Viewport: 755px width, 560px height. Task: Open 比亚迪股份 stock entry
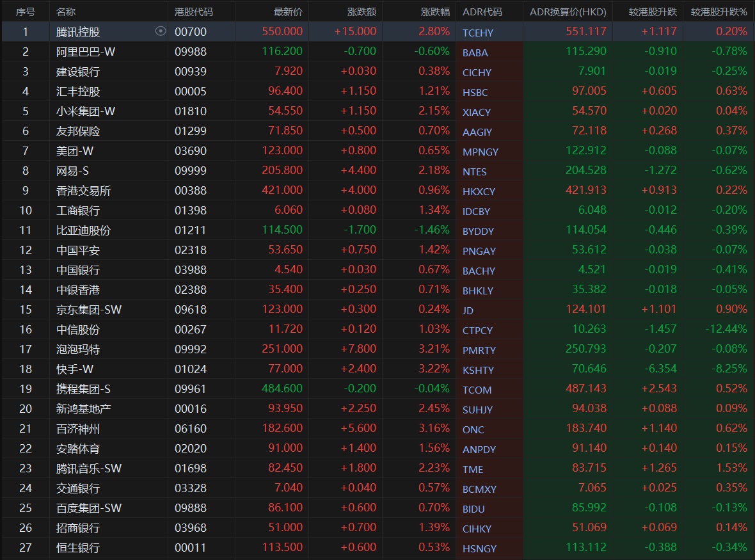tap(83, 230)
